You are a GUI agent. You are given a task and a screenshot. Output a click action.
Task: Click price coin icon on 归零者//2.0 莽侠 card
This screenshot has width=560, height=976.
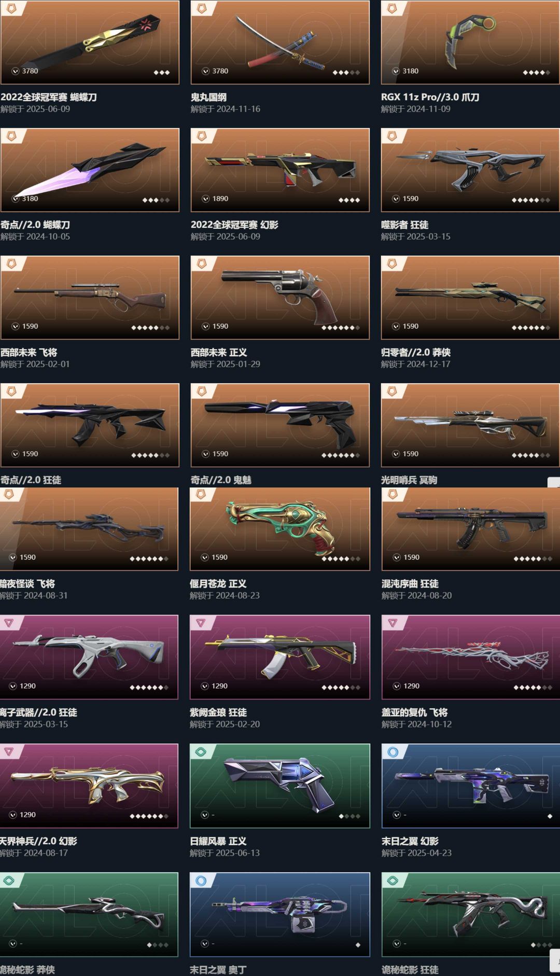pyautogui.click(x=396, y=326)
